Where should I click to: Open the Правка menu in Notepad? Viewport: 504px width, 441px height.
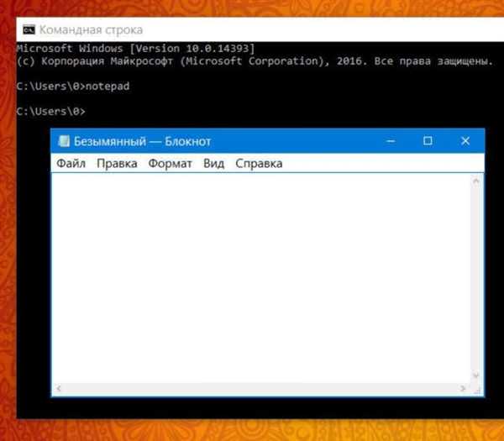coord(117,164)
